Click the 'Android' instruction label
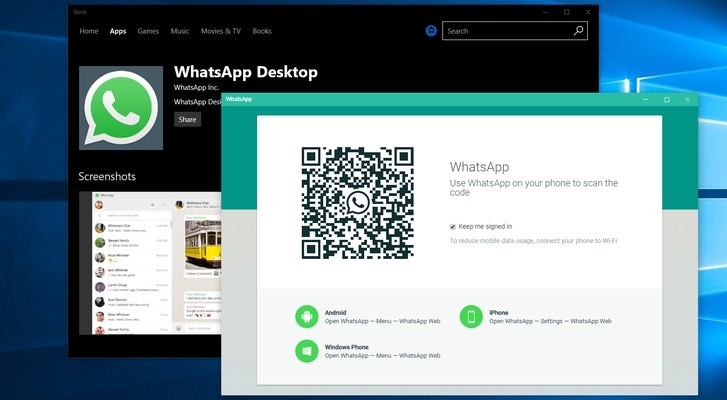 pos(335,313)
